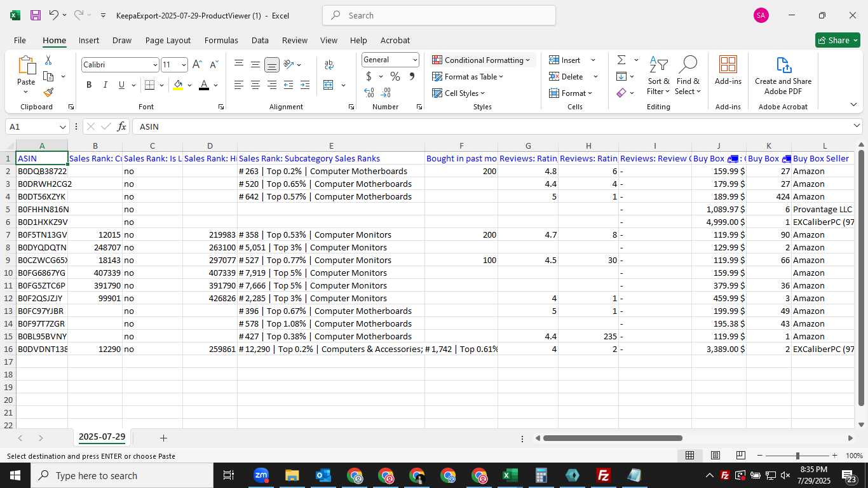This screenshot has width=868, height=488.
Task: Switch to the Review ribbon tab
Action: click(295, 40)
